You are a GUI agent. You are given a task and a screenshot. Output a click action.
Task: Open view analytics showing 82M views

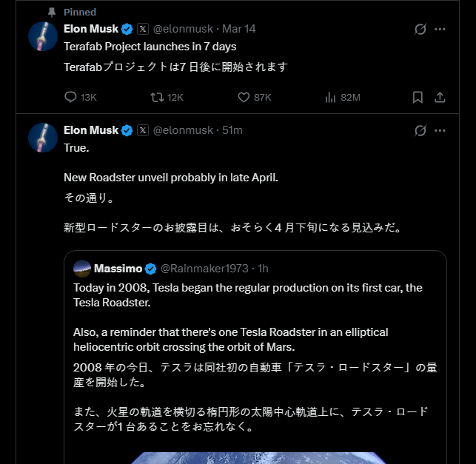[x=331, y=97]
